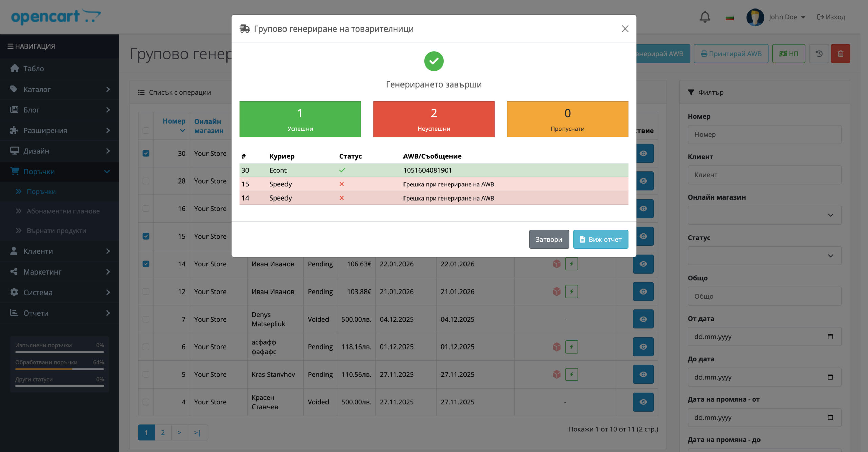View order 7 with eye button

pos(643,319)
